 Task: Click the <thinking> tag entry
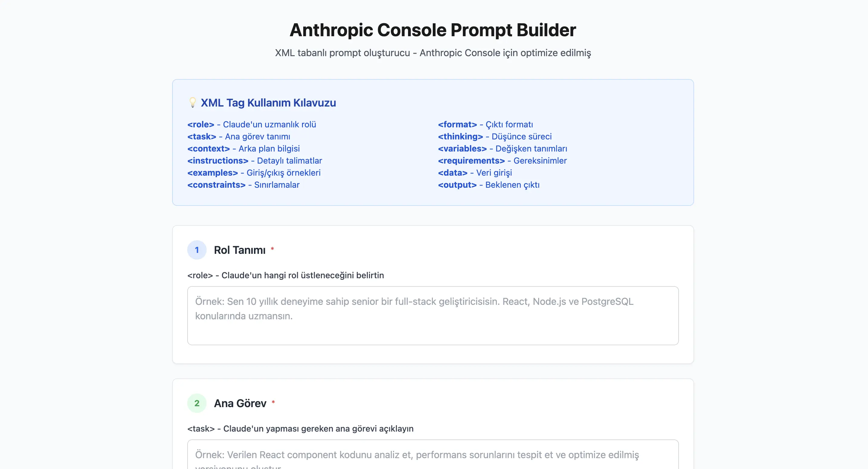pos(460,136)
